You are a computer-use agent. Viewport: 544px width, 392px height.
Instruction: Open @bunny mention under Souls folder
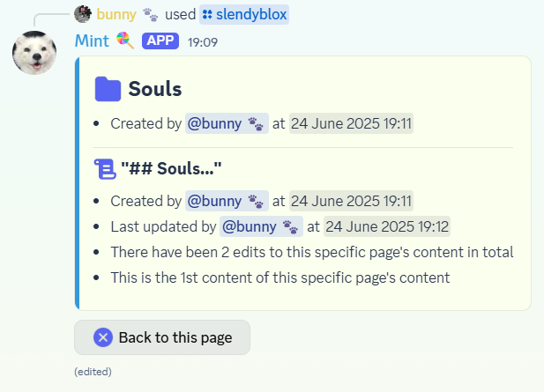pyautogui.click(x=227, y=123)
